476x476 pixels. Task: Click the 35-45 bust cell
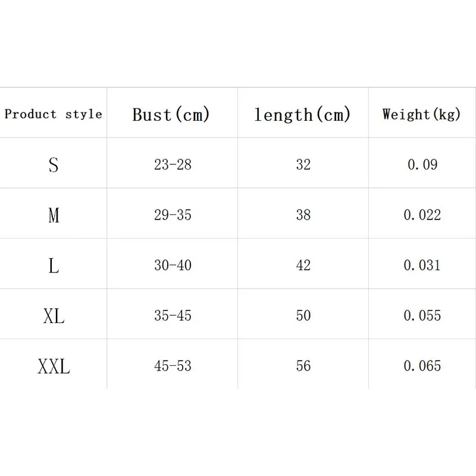173,315
